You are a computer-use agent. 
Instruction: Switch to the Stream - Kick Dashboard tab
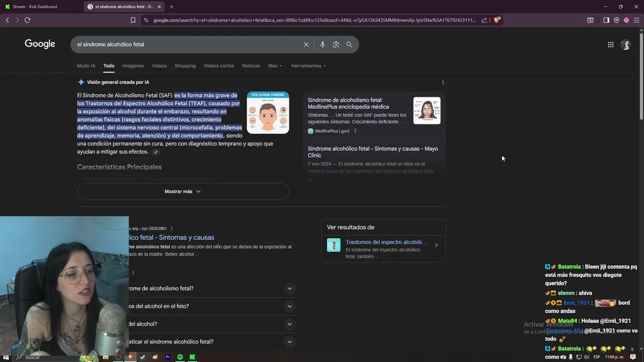click(41, 7)
